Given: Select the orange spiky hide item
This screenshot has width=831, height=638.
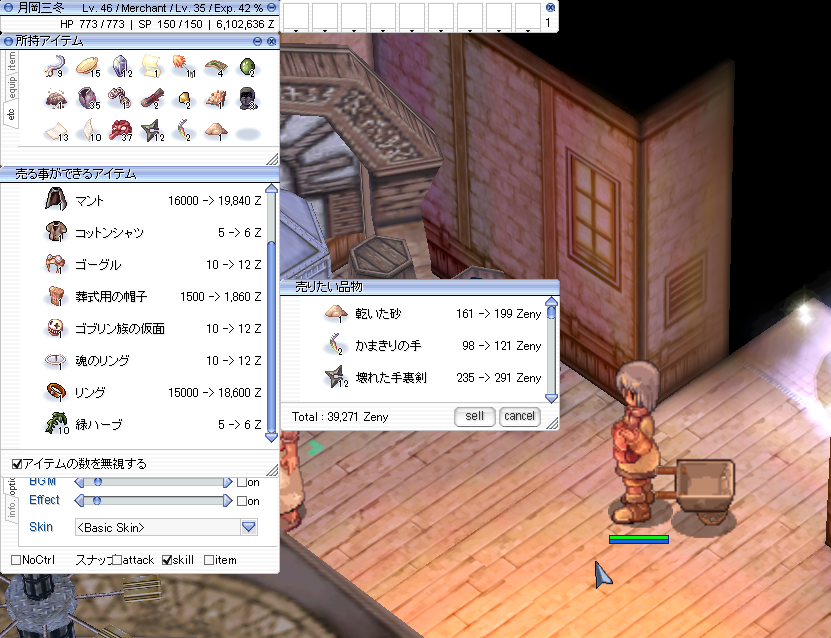Looking at the screenshot, I should coord(216,99).
